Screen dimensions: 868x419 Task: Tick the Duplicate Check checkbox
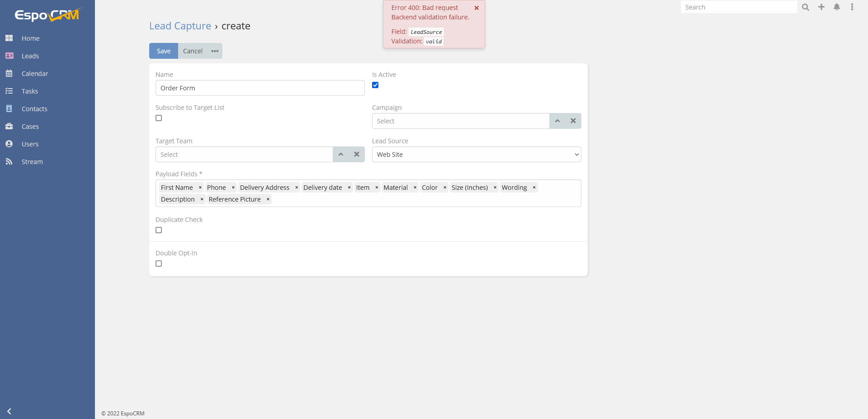tap(159, 231)
